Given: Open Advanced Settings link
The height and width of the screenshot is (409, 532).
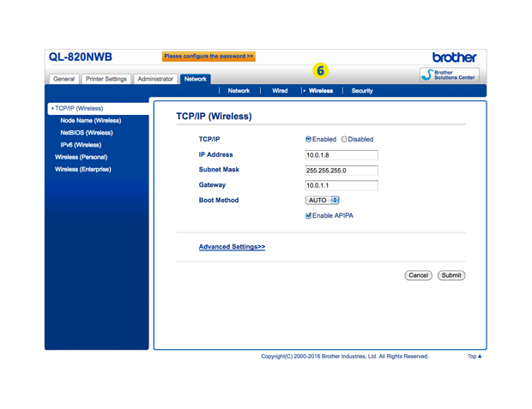Looking at the screenshot, I should pyautogui.click(x=232, y=247).
